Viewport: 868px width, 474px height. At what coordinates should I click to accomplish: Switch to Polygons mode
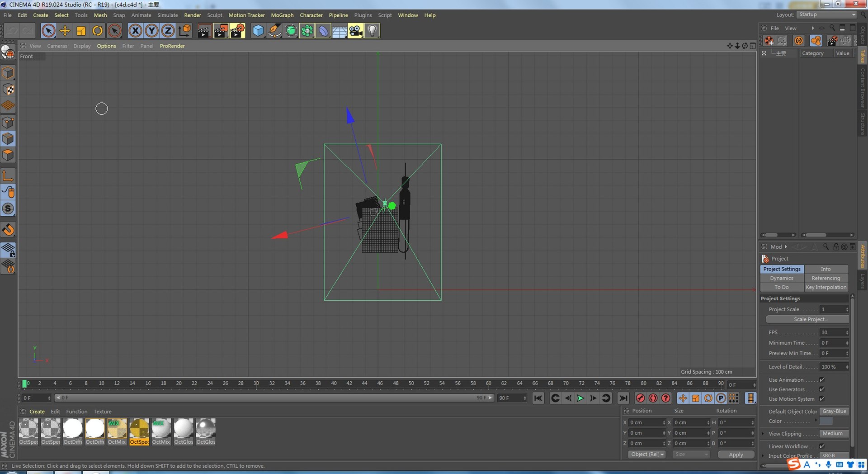click(x=8, y=155)
